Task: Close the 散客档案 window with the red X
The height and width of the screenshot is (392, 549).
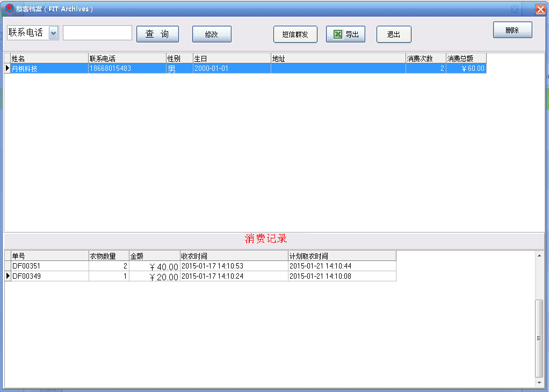Action: [541, 9]
